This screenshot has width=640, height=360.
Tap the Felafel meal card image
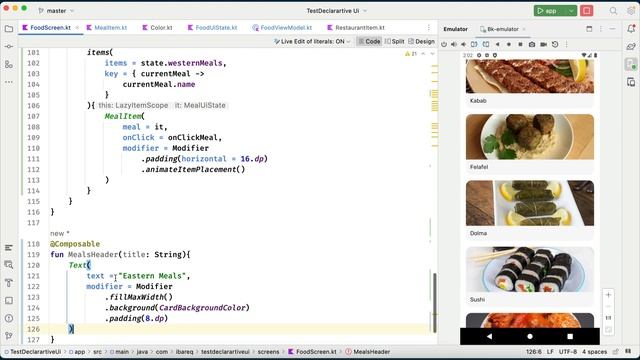[530, 137]
